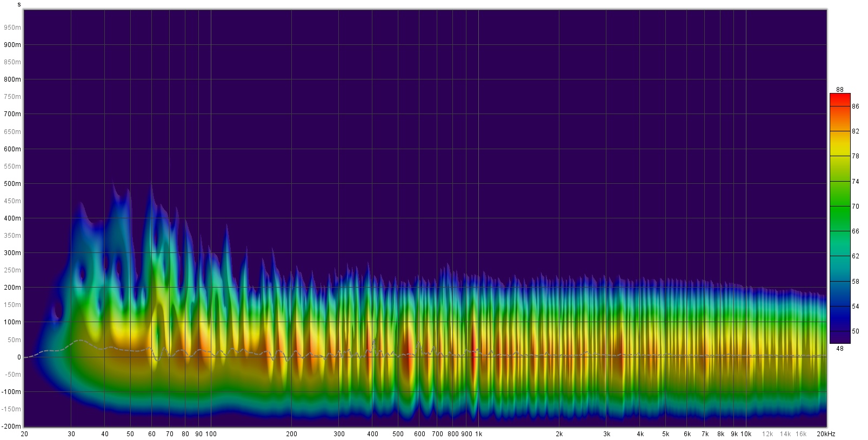
Task: Click the 's' unit label above time axis
Action: click(19, 4)
